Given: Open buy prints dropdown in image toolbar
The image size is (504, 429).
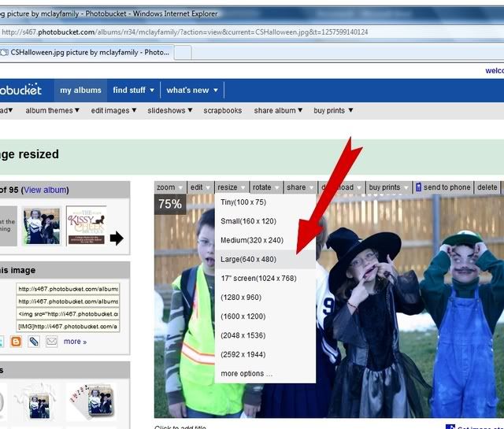Looking at the screenshot, I should pos(388,187).
